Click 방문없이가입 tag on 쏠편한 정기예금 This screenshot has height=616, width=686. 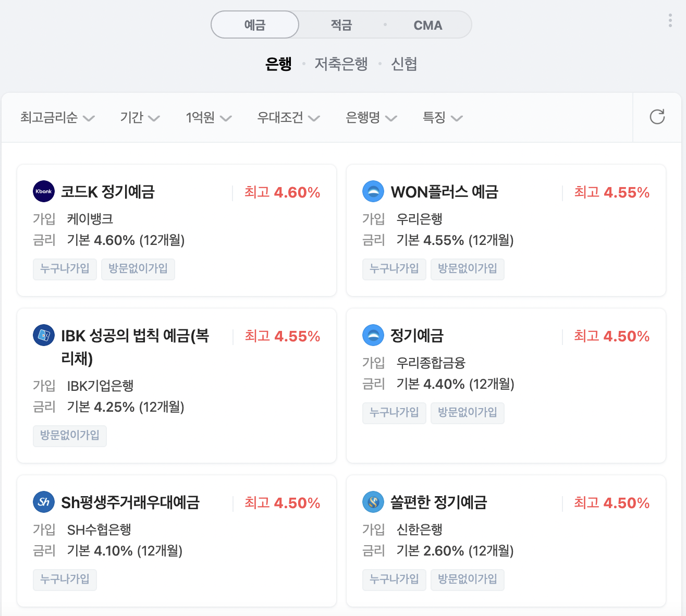[x=468, y=580]
